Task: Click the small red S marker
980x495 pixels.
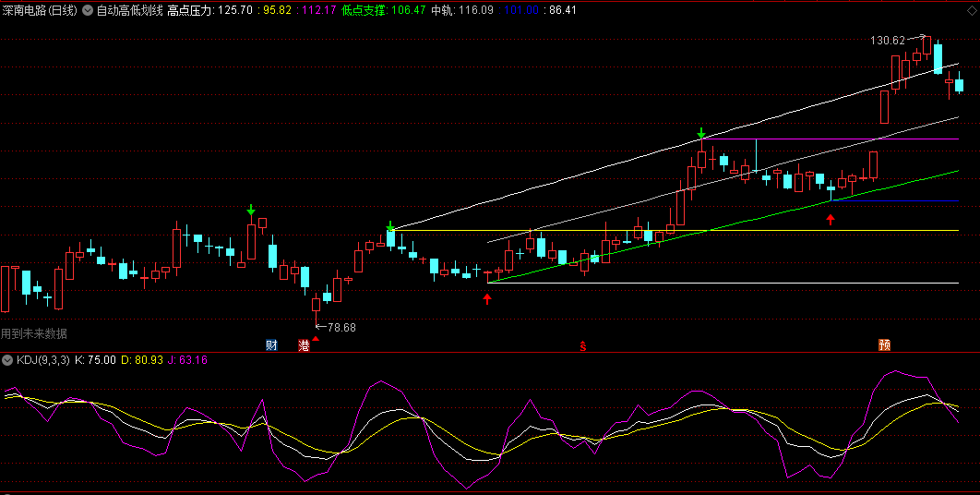Action: pos(582,346)
